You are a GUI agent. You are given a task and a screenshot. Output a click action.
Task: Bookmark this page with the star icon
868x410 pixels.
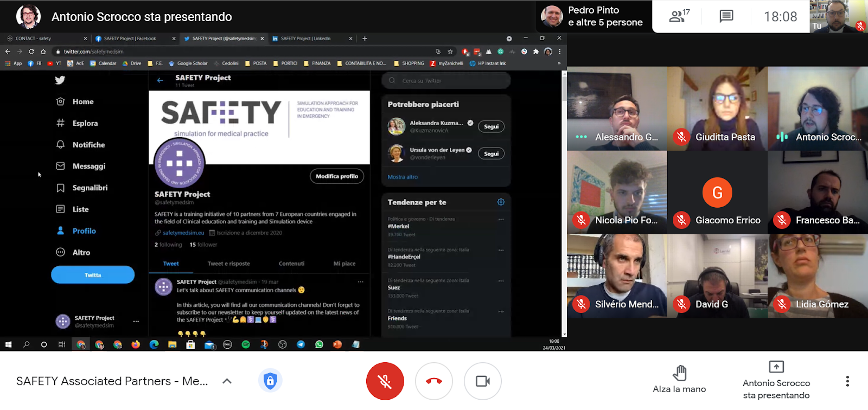(450, 52)
